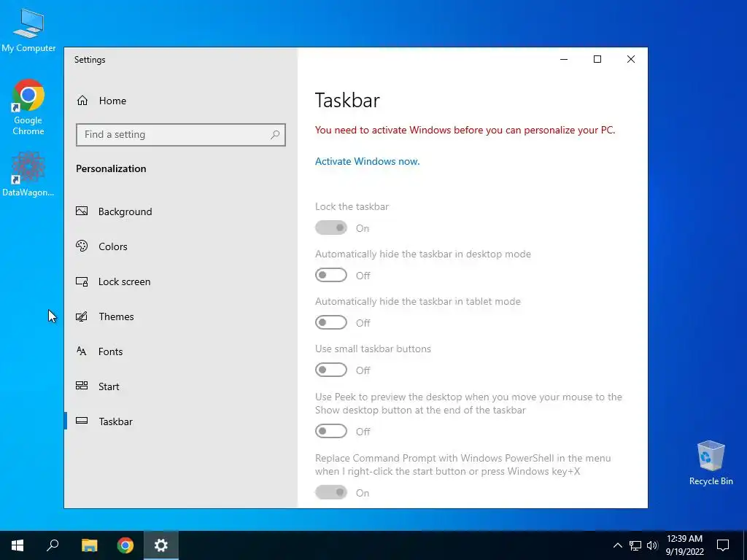The height and width of the screenshot is (560, 747).
Task: Open My Computer desktop icon
Action: point(28,30)
